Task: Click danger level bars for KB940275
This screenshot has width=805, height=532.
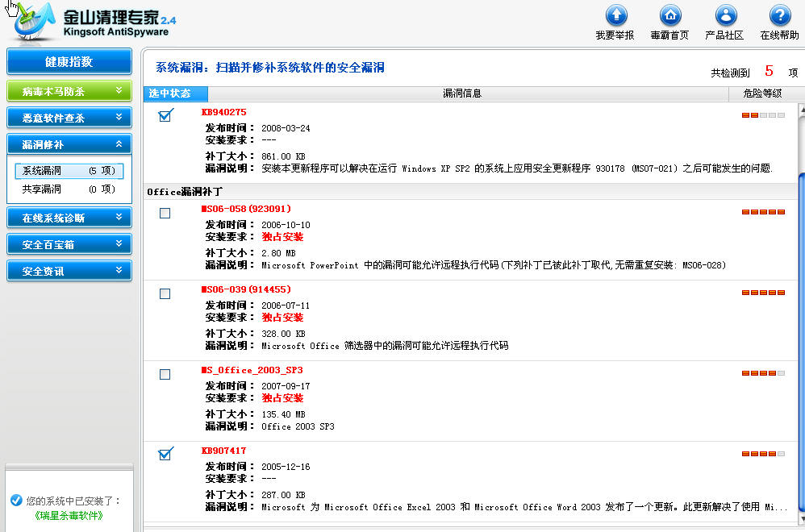Action: pyautogui.click(x=762, y=115)
